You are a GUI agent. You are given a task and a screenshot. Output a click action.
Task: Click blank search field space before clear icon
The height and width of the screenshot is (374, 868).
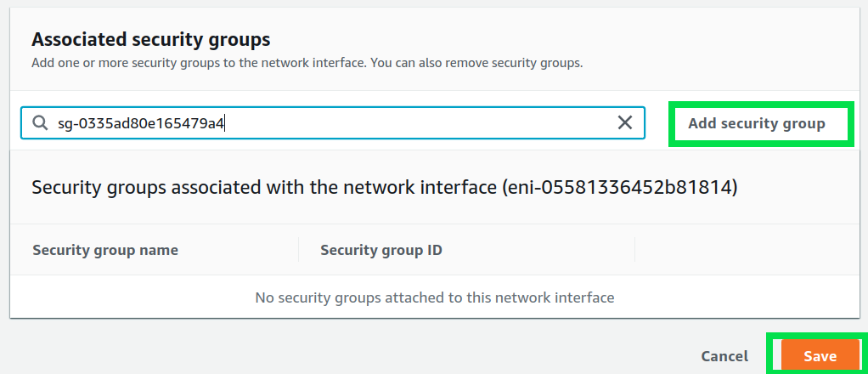[x=425, y=123]
